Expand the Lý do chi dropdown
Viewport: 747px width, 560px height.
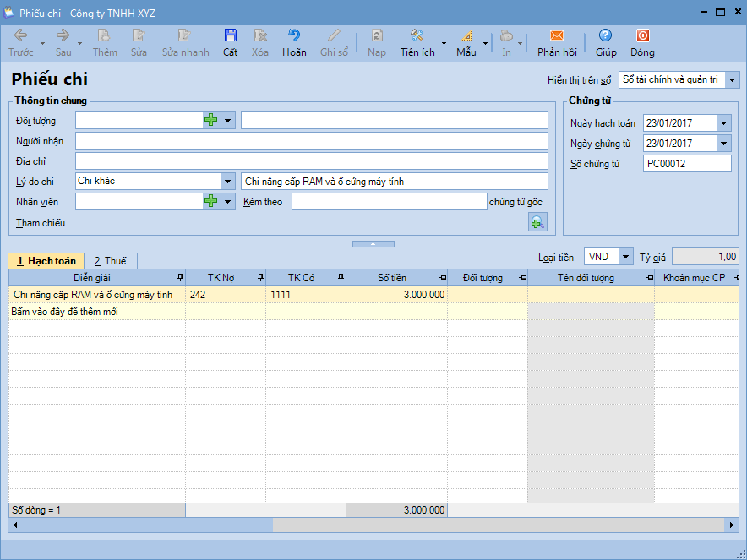pyautogui.click(x=227, y=182)
